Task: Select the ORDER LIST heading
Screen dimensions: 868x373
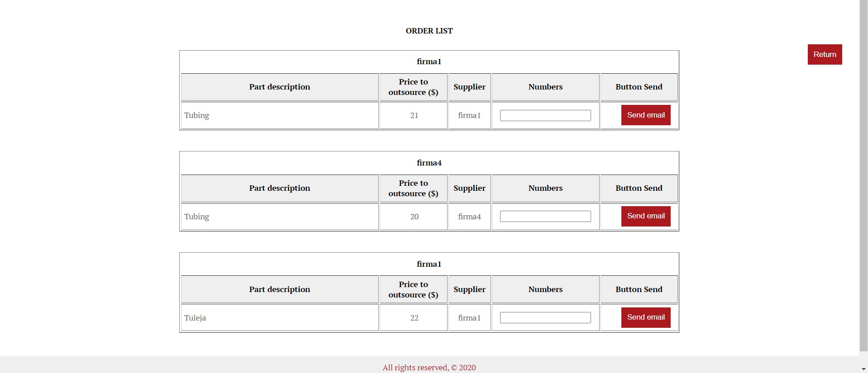Action: 429,31
